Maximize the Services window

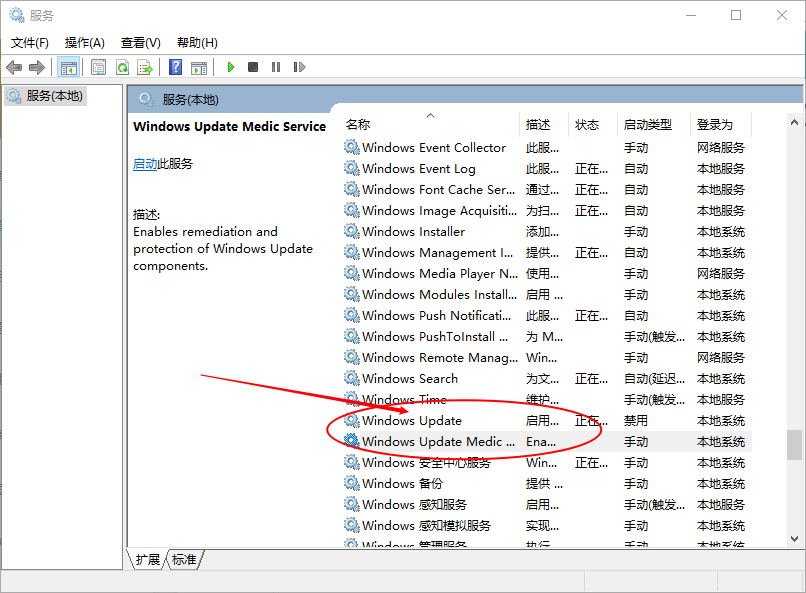tap(736, 15)
